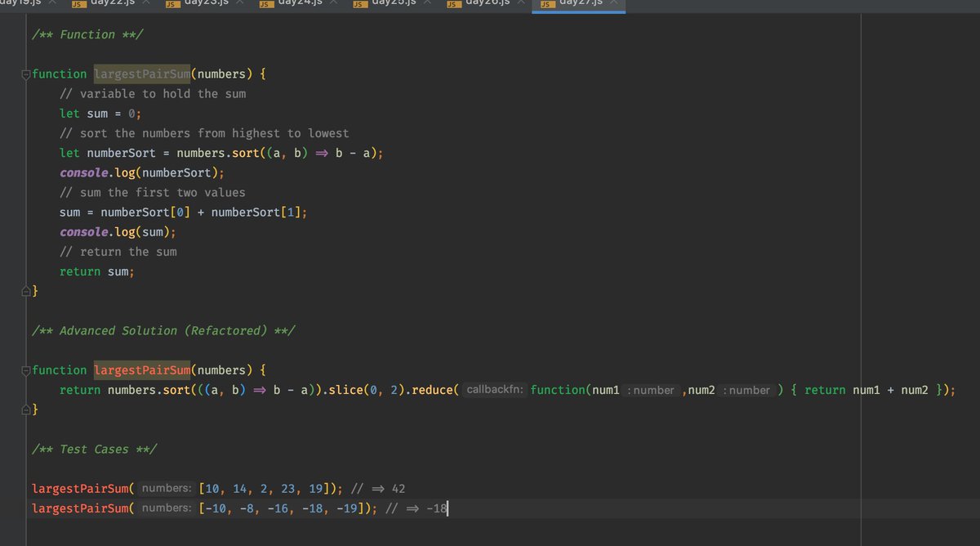Click the 'return sum;' statement
Viewport: 980px width, 546px height.
tap(97, 271)
